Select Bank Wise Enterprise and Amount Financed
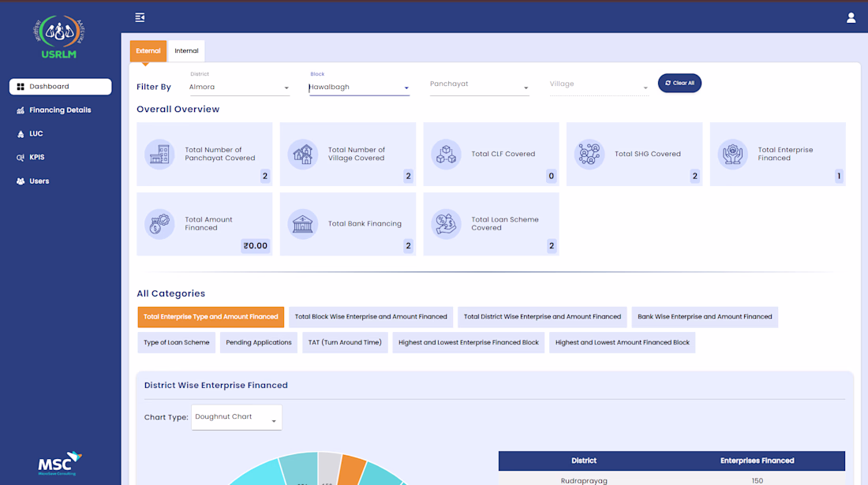This screenshot has width=868, height=485. click(705, 317)
